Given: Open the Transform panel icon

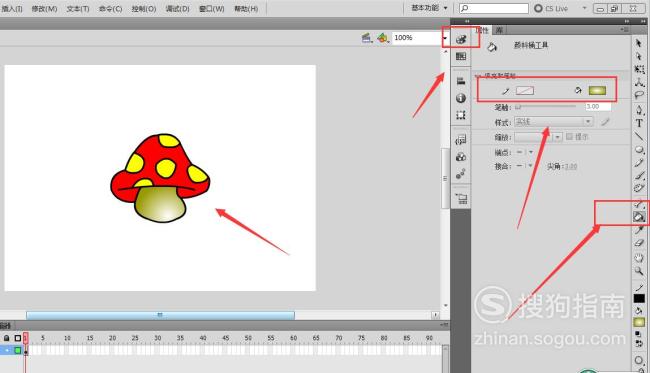Looking at the screenshot, I should pos(461,115).
